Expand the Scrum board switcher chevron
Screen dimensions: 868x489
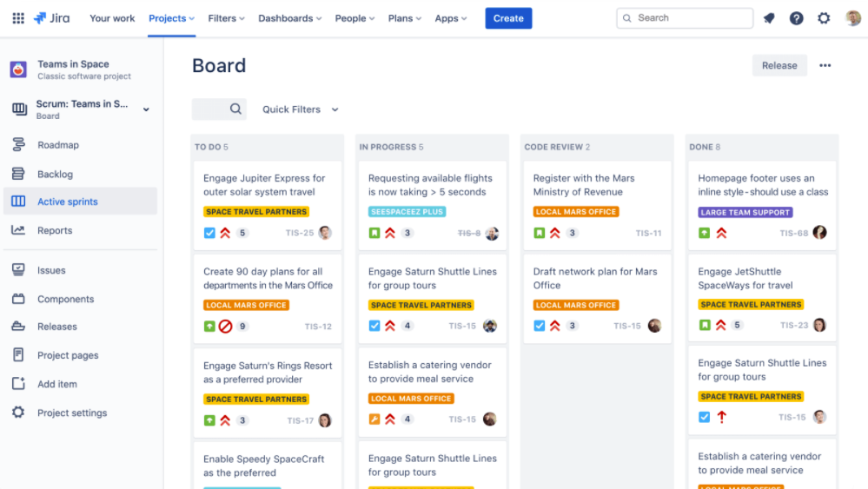[x=146, y=109]
